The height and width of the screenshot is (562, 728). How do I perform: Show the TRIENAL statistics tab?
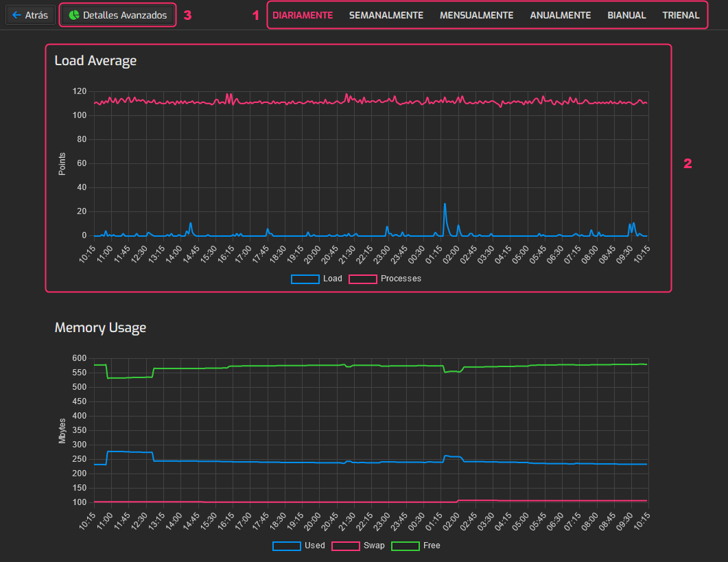681,15
